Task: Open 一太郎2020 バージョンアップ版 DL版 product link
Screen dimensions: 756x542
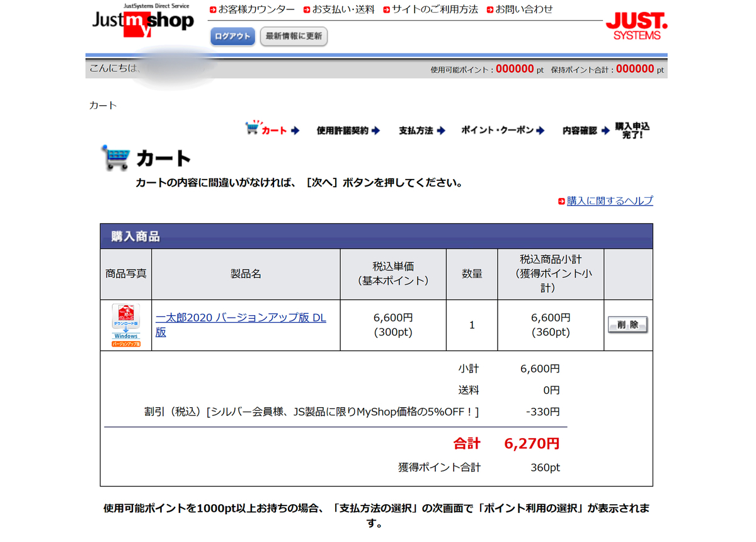Action: pos(241,325)
